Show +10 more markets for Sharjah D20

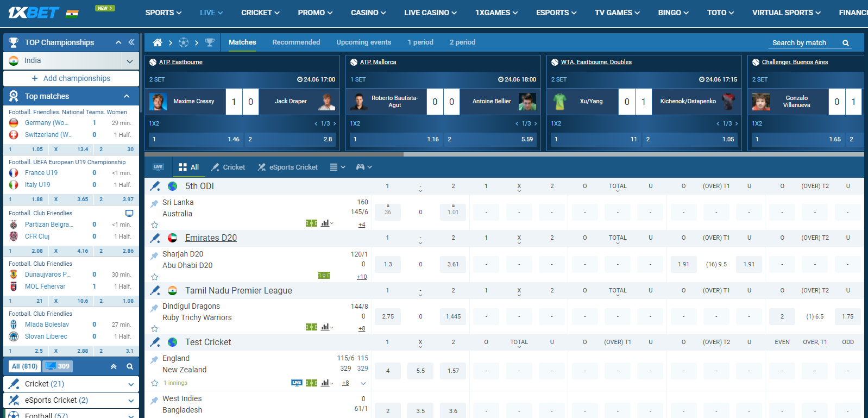362,277
